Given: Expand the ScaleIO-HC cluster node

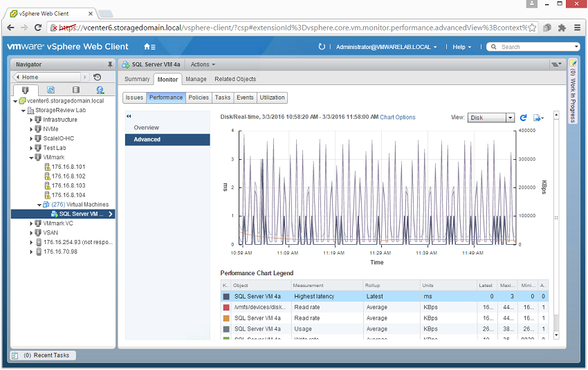Looking at the screenshot, I should [32, 139].
